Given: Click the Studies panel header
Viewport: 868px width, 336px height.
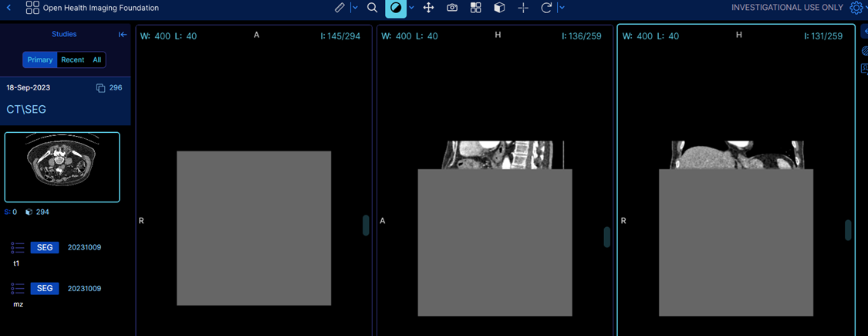Looking at the screenshot, I should click(x=64, y=35).
